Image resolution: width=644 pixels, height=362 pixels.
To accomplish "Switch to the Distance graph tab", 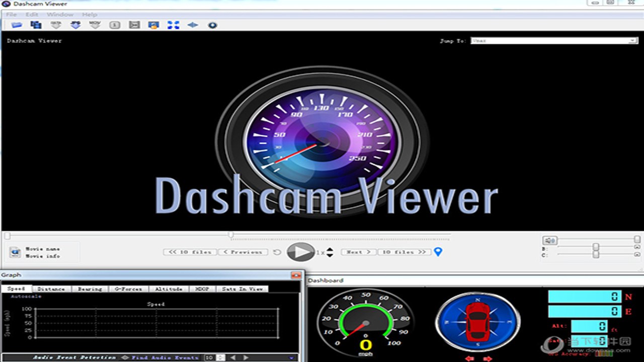I will (51, 289).
